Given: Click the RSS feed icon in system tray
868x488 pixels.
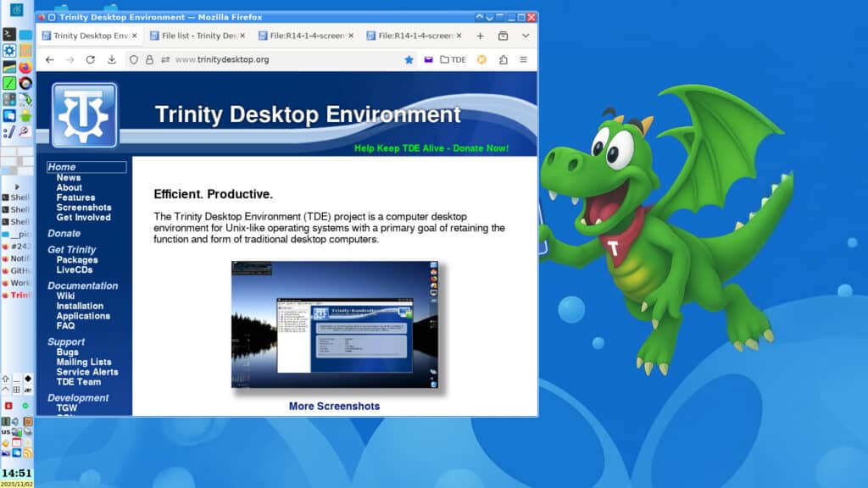Looking at the screenshot, I should [x=27, y=452].
